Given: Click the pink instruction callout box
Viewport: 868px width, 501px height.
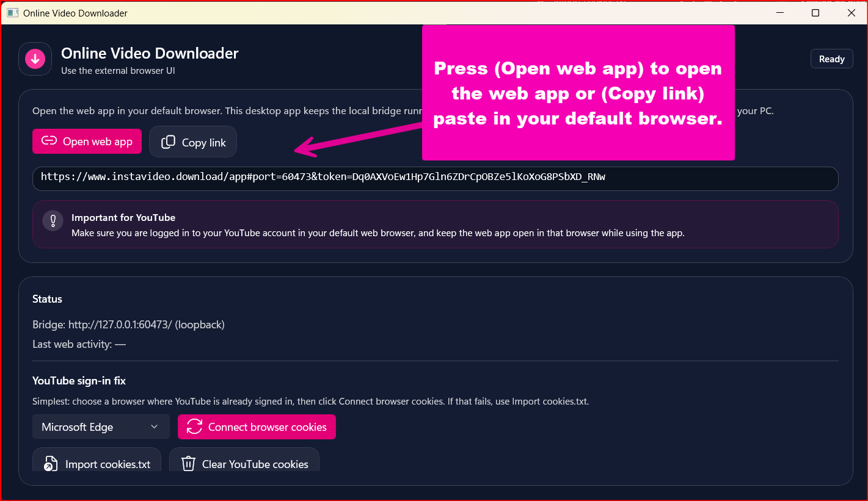Looking at the screenshot, I should point(578,93).
